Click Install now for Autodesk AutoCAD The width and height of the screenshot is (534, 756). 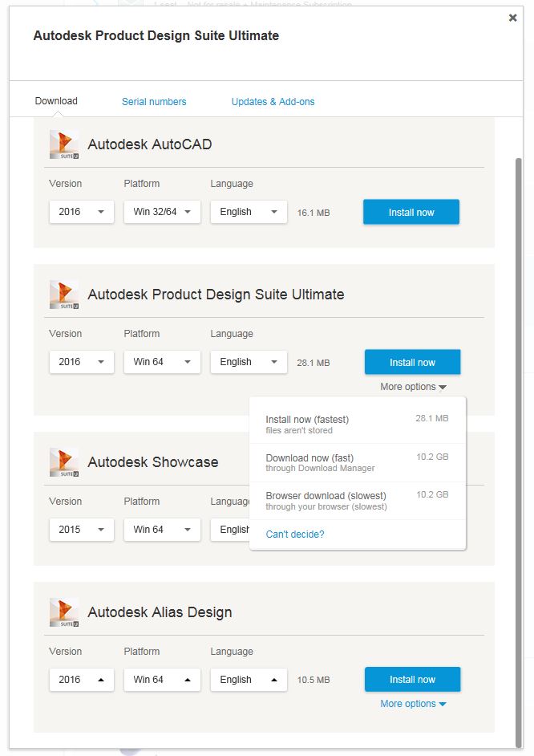point(411,212)
